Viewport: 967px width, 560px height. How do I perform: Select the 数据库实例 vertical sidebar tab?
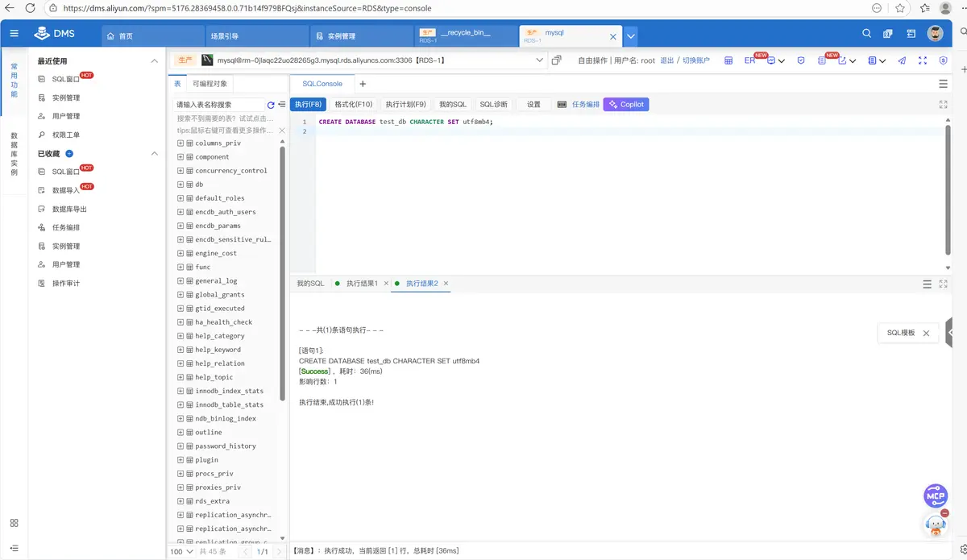click(14, 155)
